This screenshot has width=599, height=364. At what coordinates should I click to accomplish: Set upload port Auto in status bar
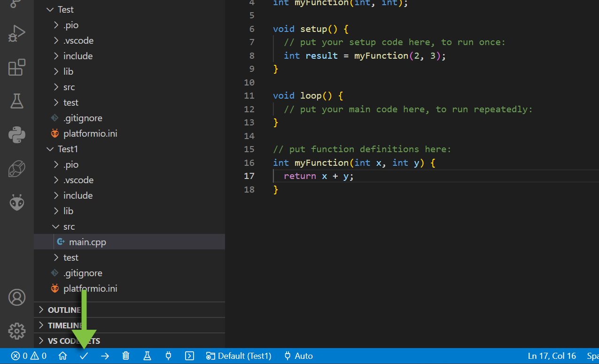click(298, 356)
